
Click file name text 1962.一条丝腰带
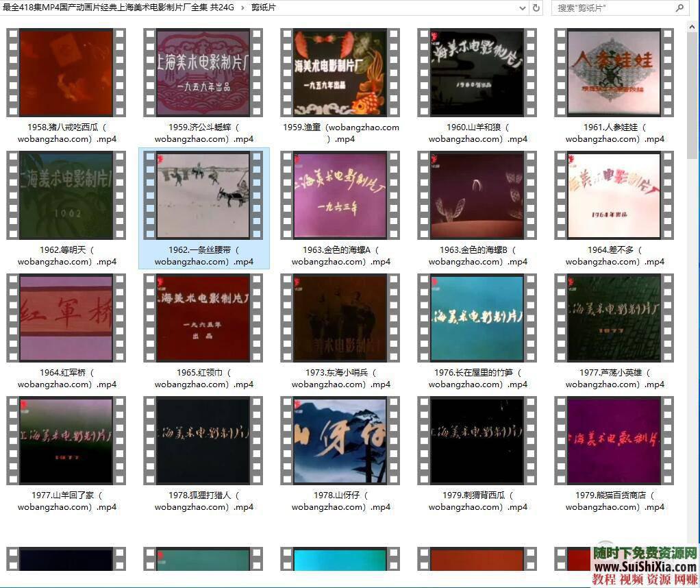click(x=204, y=256)
